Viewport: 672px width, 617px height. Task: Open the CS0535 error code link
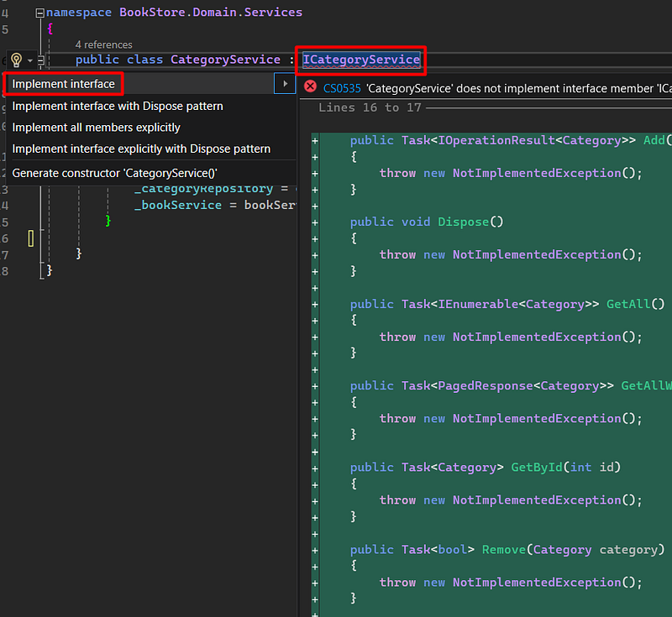point(342,88)
